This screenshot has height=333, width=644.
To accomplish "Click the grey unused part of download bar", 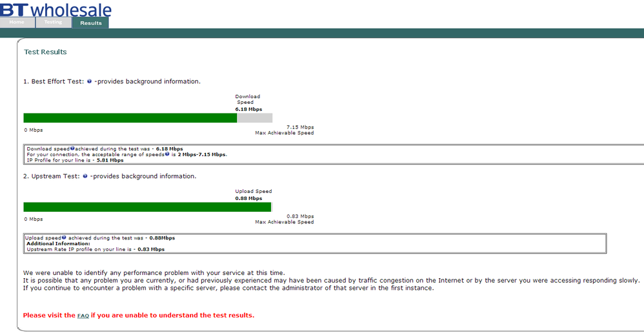I will 255,118.
